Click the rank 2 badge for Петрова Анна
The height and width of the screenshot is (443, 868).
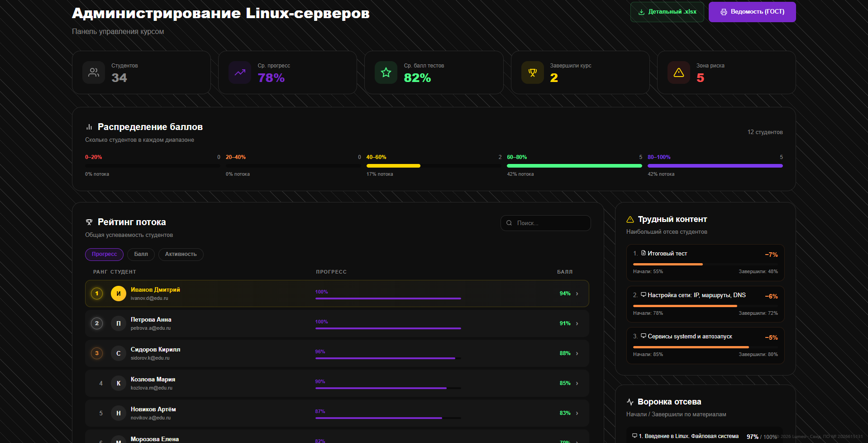97,323
